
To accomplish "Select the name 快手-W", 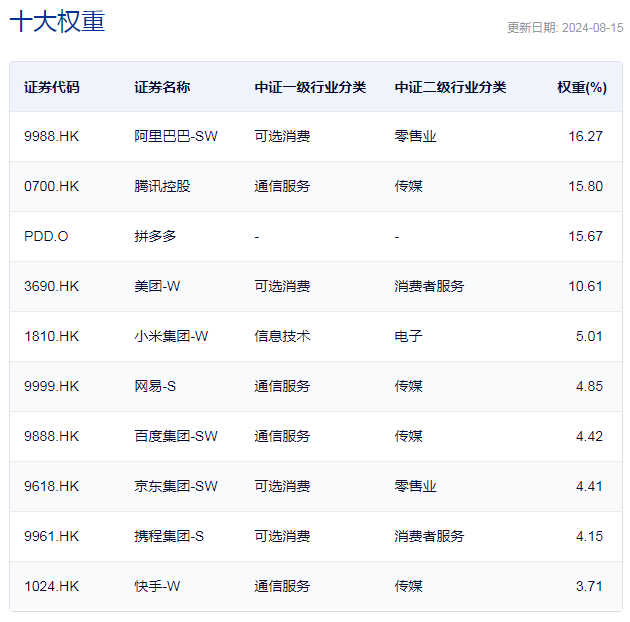I will tap(157, 587).
